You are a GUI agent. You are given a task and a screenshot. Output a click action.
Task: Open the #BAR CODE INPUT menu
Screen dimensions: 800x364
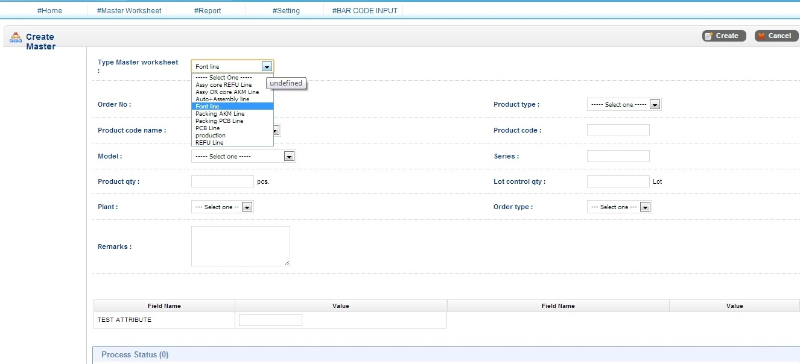tap(364, 10)
